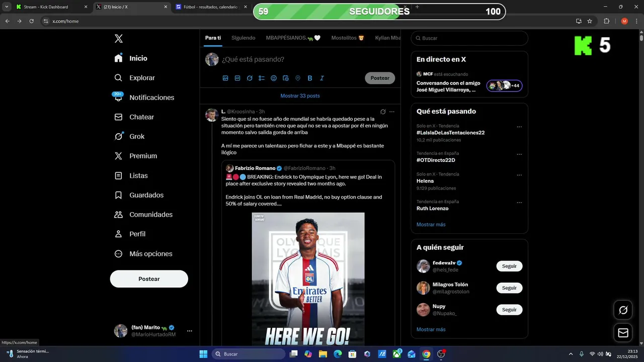Open Microsoft Edge from taskbar
Image resolution: width=644 pixels, height=362 pixels.
coord(338,354)
